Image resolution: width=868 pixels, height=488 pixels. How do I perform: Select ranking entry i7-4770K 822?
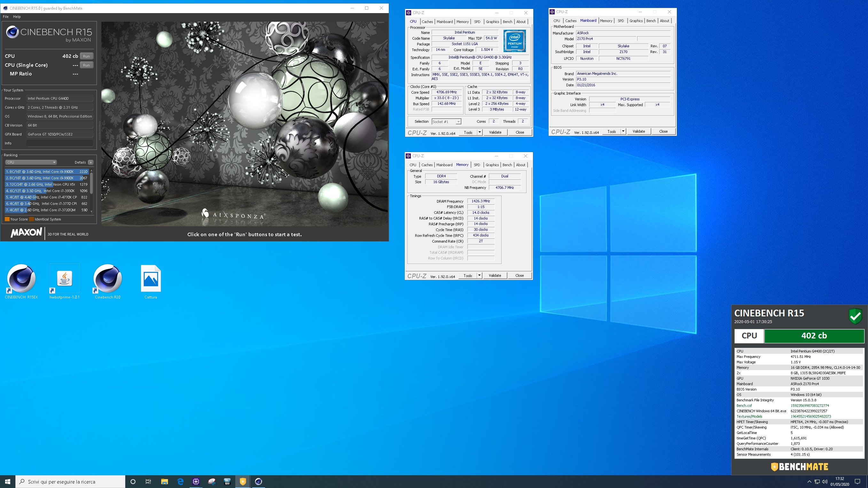point(47,198)
